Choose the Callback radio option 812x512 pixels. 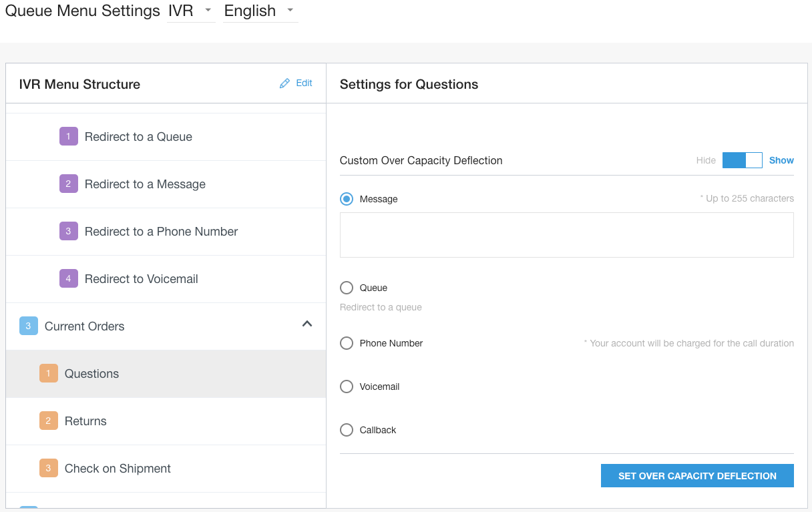pyautogui.click(x=347, y=430)
